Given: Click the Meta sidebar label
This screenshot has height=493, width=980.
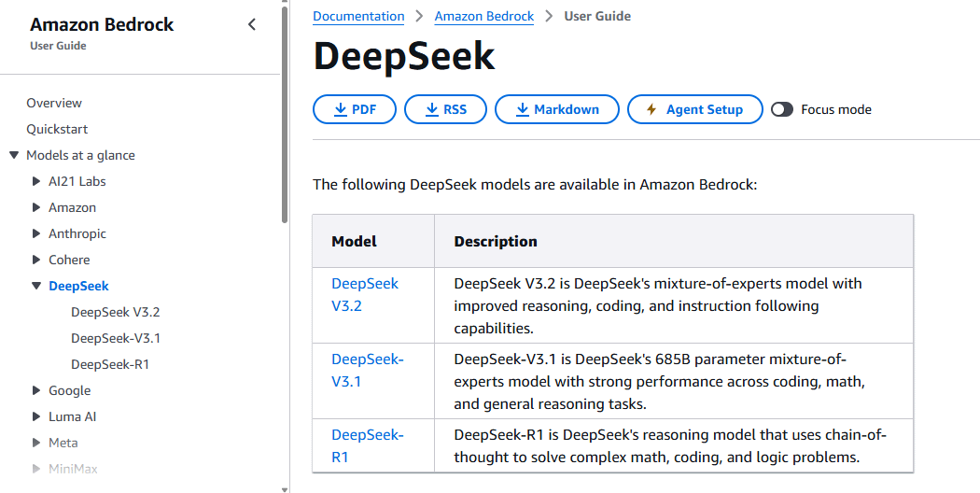Looking at the screenshot, I should [x=63, y=443].
